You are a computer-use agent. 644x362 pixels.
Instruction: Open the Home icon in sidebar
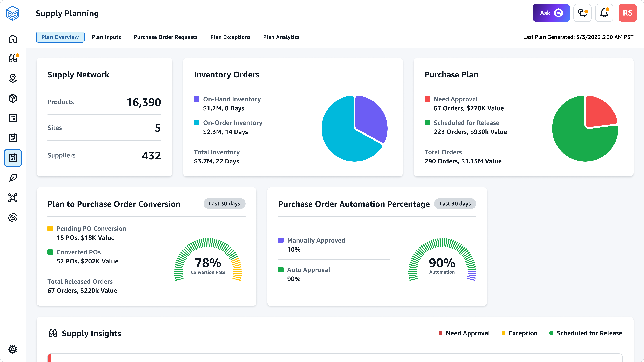tap(13, 39)
